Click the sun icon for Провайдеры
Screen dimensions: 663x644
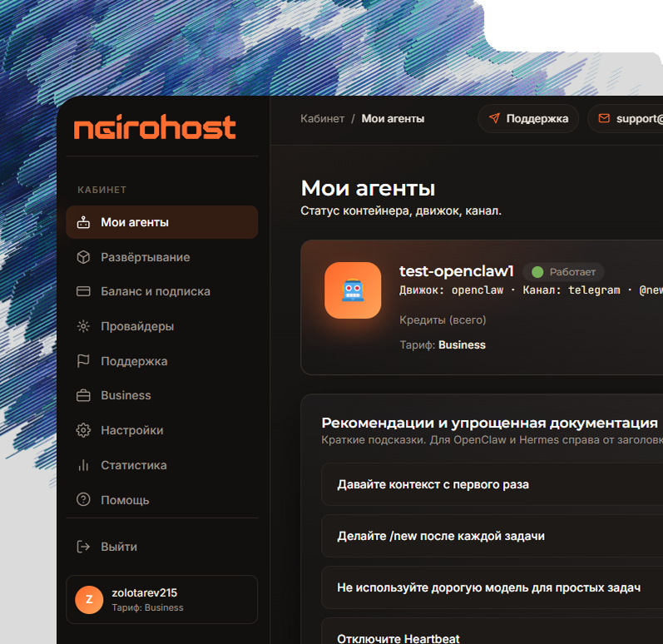[x=83, y=326]
